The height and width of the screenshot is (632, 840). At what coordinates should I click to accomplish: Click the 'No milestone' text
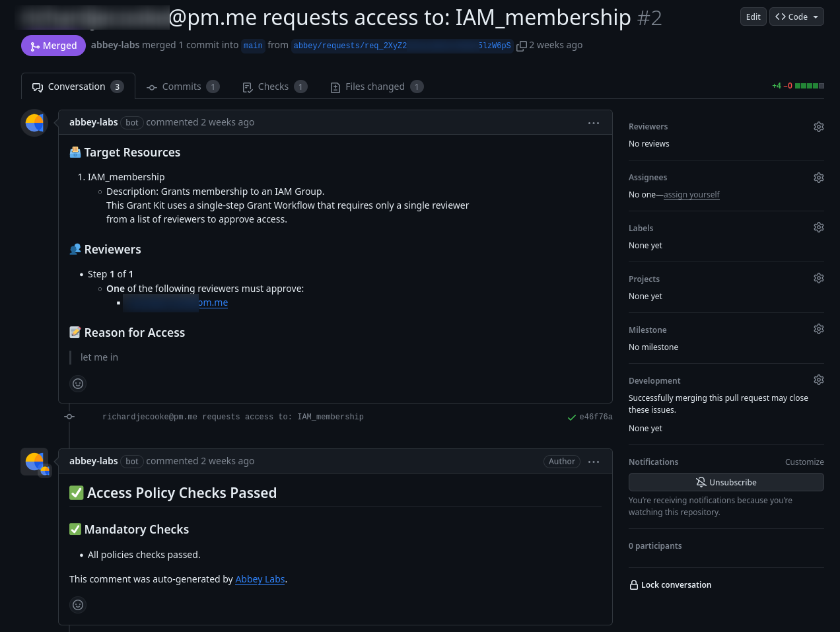[653, 347]
